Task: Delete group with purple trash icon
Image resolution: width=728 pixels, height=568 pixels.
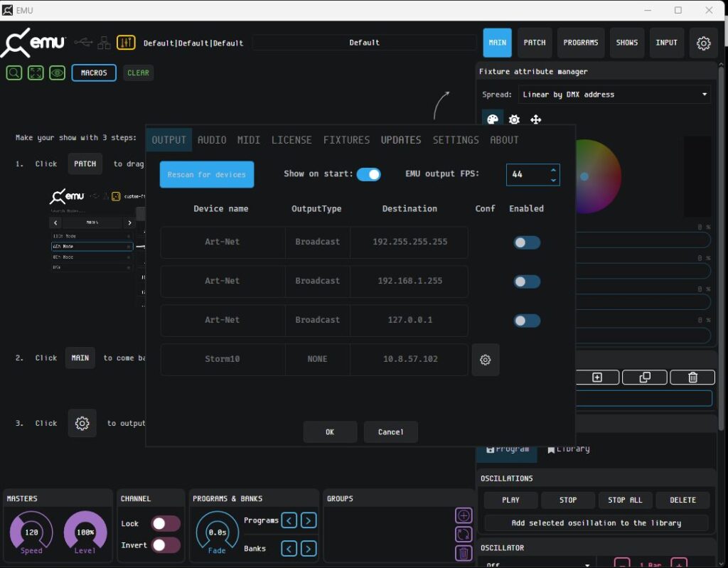Action: 464,553
